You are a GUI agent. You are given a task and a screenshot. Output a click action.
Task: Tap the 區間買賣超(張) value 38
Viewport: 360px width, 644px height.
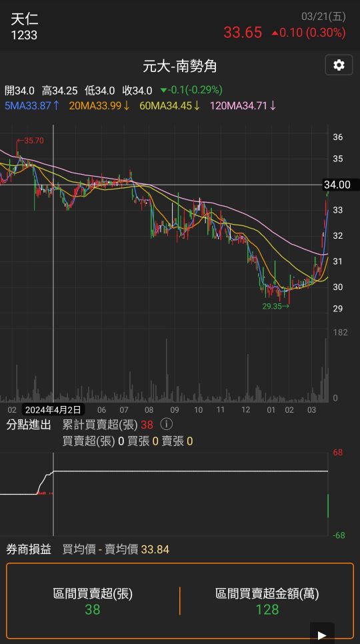click(93, 609)
